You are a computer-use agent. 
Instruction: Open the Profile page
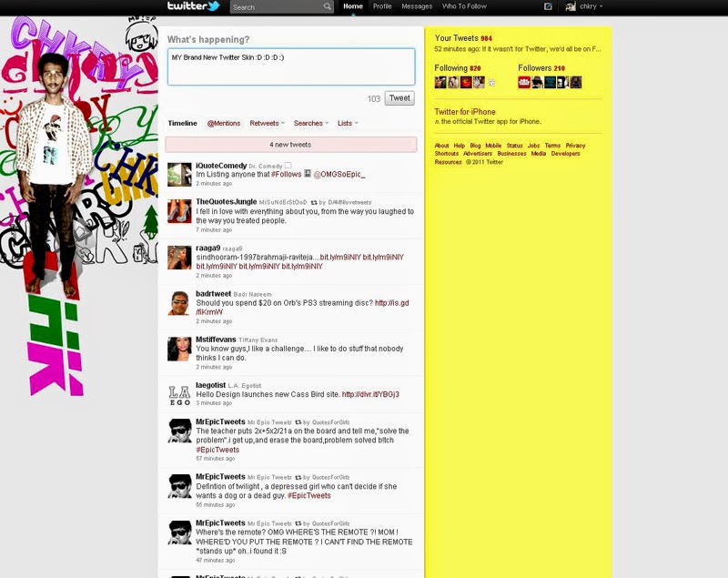[x=382, y=6]
